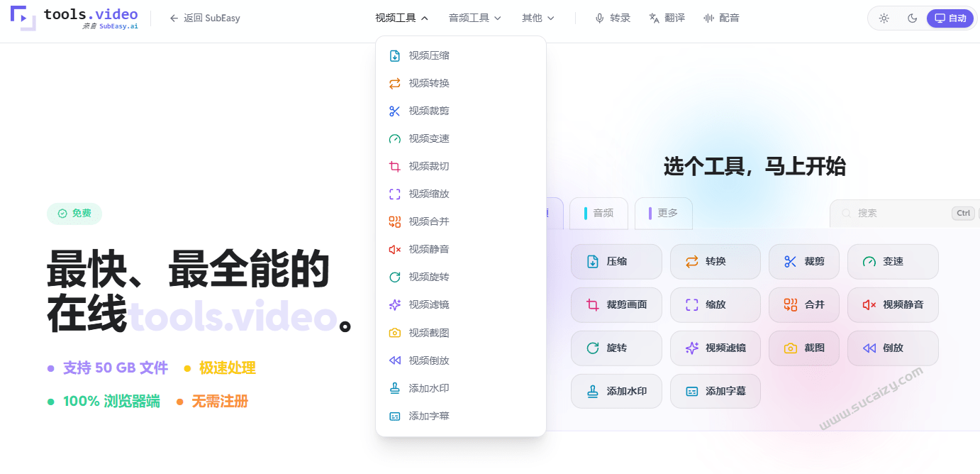The width and height of the screenshot is (980, 474).
Task: Click the crop icon beside 视频裁切
Action: coord(395,166)
